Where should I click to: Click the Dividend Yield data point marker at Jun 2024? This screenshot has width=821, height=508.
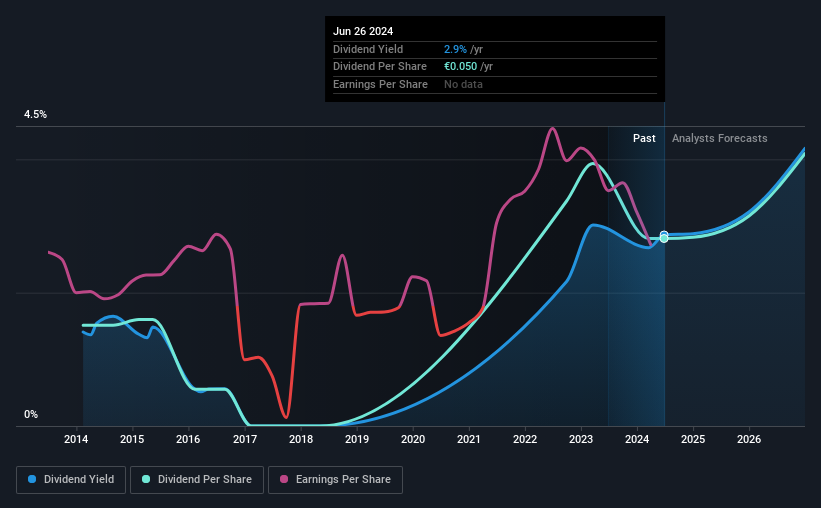[x=664, y=235]
